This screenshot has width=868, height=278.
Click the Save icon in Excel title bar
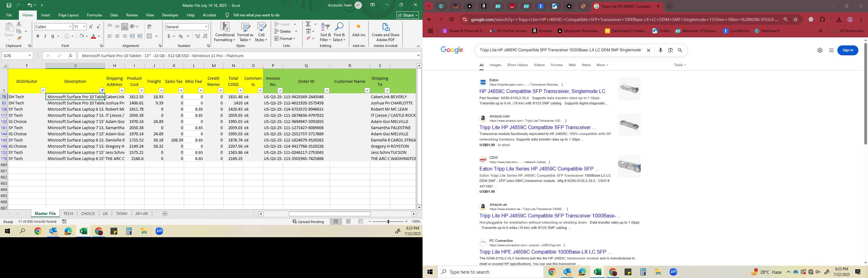(x=9, y=5)
